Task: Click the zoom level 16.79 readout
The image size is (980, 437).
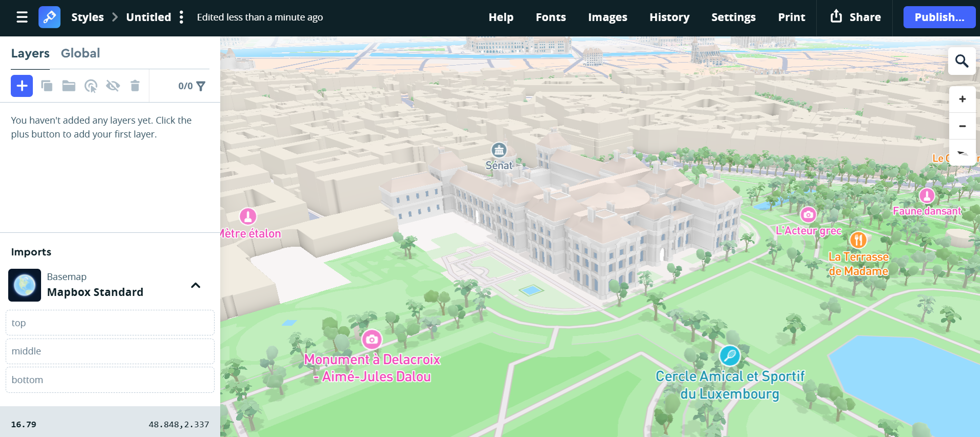Action: (24, 425)
